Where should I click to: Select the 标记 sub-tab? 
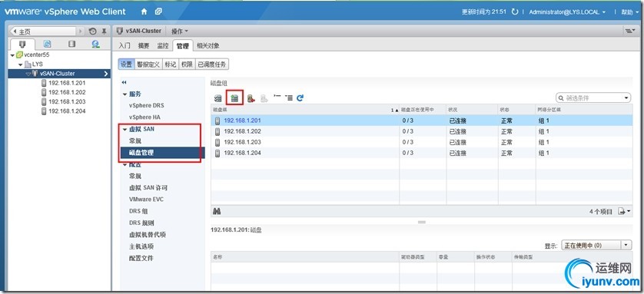pos(171,64)
